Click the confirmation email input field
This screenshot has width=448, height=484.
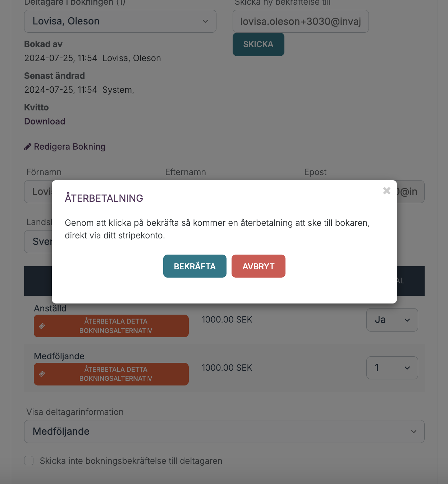pyautogui.click(x=301, y=21)
